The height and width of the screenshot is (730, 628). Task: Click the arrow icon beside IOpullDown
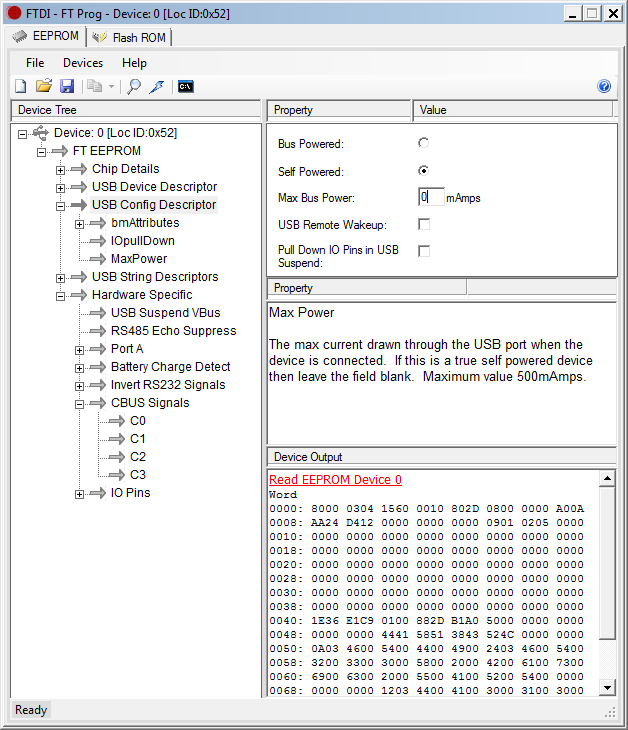coord(98,241)
